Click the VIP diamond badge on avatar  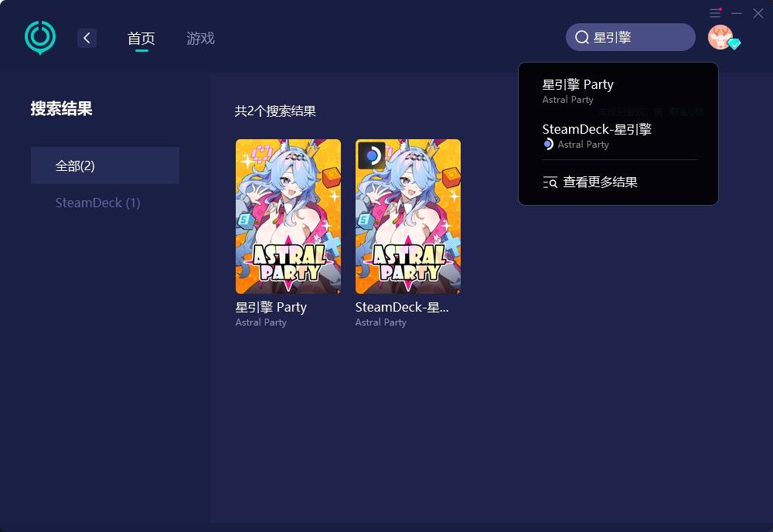click(x=734, y=44)
